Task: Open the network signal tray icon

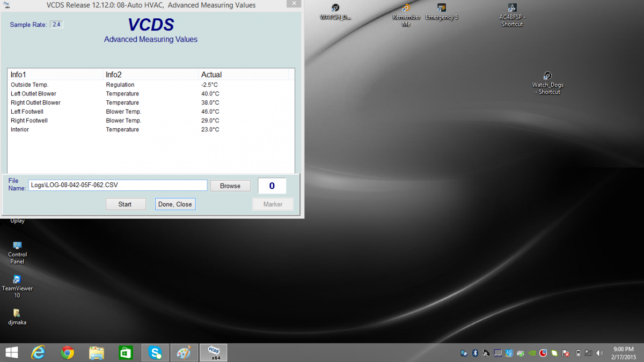Action: [589, 353]
